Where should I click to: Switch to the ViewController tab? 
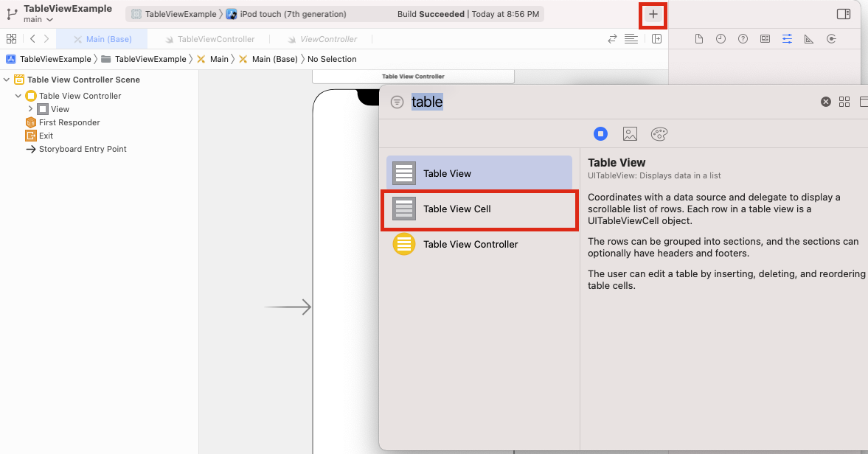322,39
